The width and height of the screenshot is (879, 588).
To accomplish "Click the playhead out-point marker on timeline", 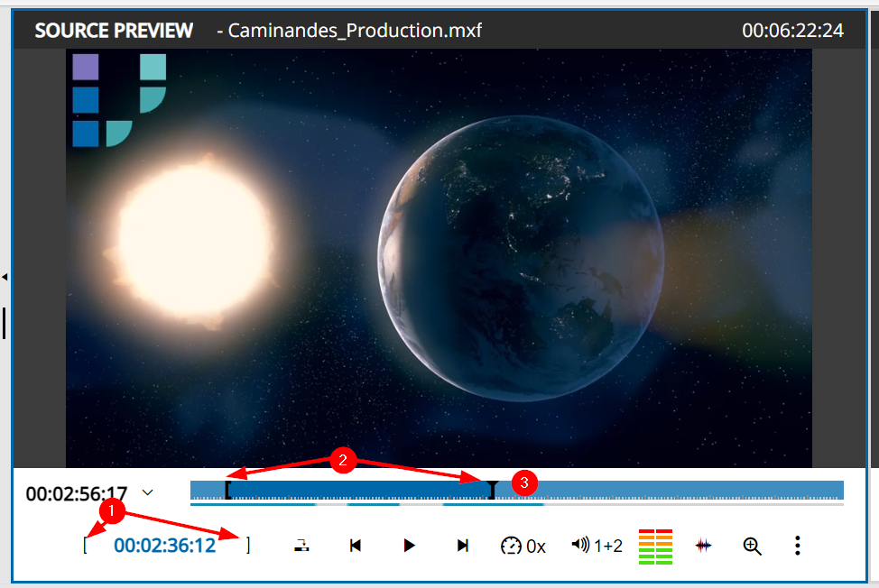I will (x=491, y=490).
